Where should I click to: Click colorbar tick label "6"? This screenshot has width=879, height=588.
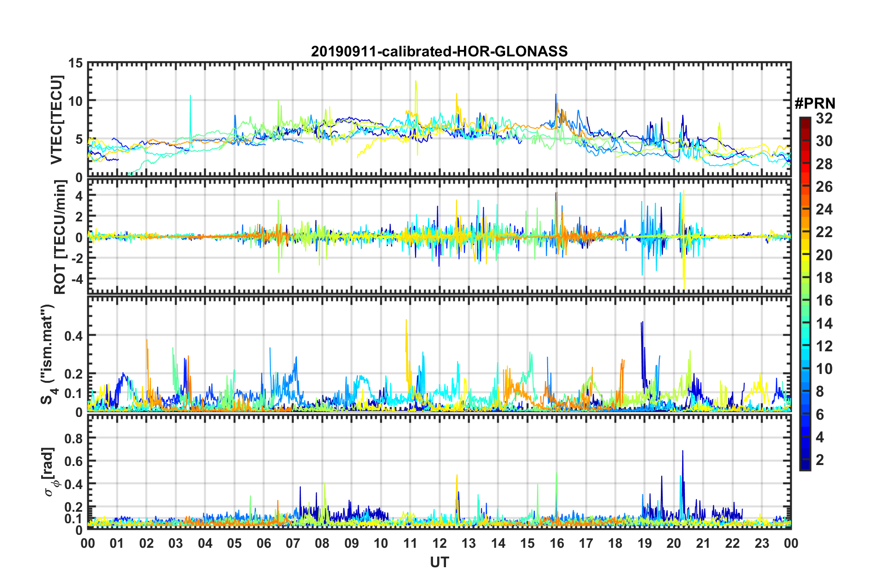(x=820, y=415)
